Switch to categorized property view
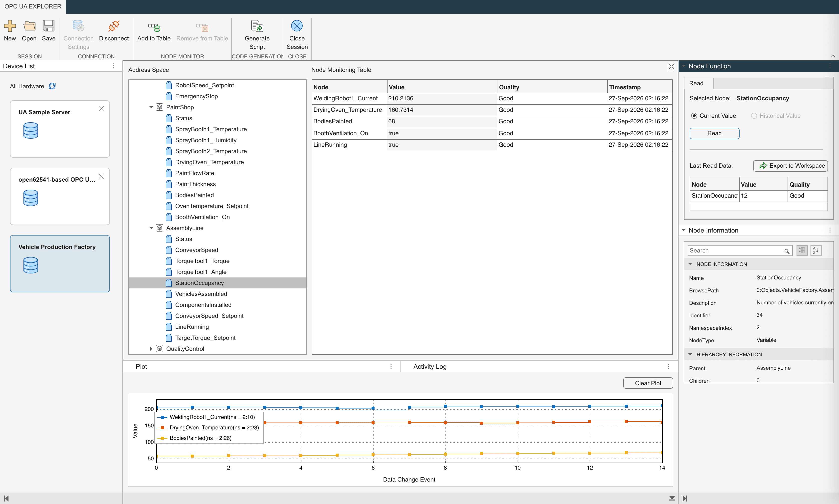Image resolution: width=839 pixels, height=504 pixels. click(x=802, y=250)
